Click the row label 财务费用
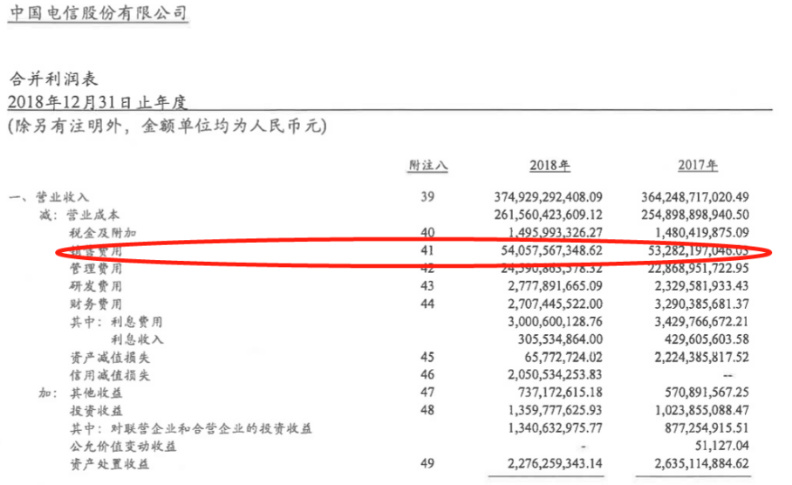 [96, 304]
